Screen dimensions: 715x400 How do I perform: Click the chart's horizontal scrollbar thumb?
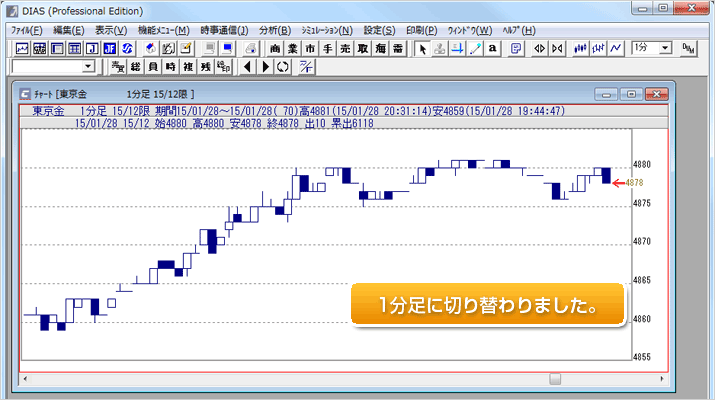(x=555, y=378)
